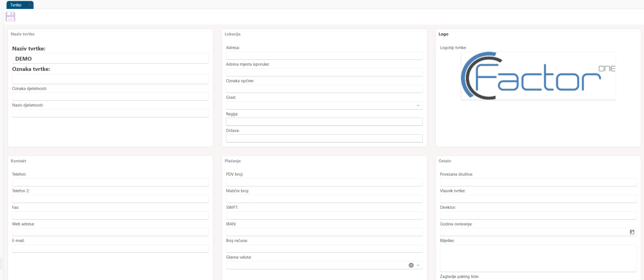This screenshot has width=644, height=280.
Task: Focus the Država input field
Action: pyautogui.click(x=324, y=138)
